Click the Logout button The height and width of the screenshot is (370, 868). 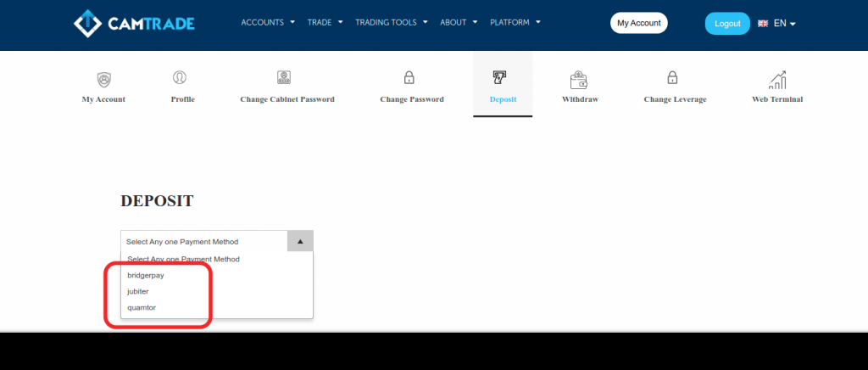click(727, 23)
